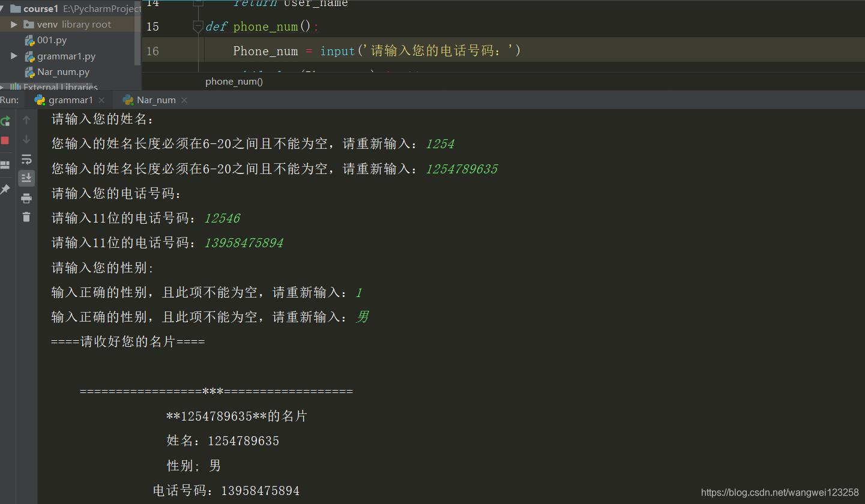The image size is (865, 504).
Task: Click the down stack trace arrow
Action: 26,139
